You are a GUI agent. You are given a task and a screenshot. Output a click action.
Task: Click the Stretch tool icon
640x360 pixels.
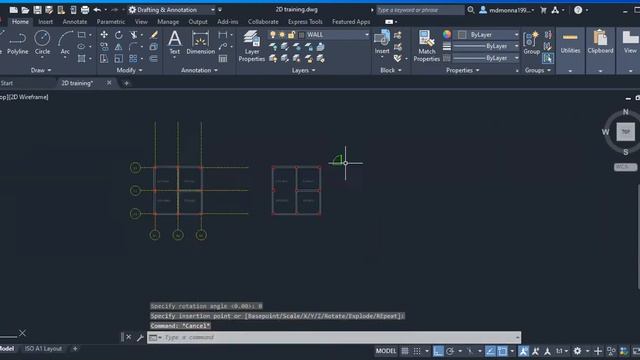click(x=104, y=59)
